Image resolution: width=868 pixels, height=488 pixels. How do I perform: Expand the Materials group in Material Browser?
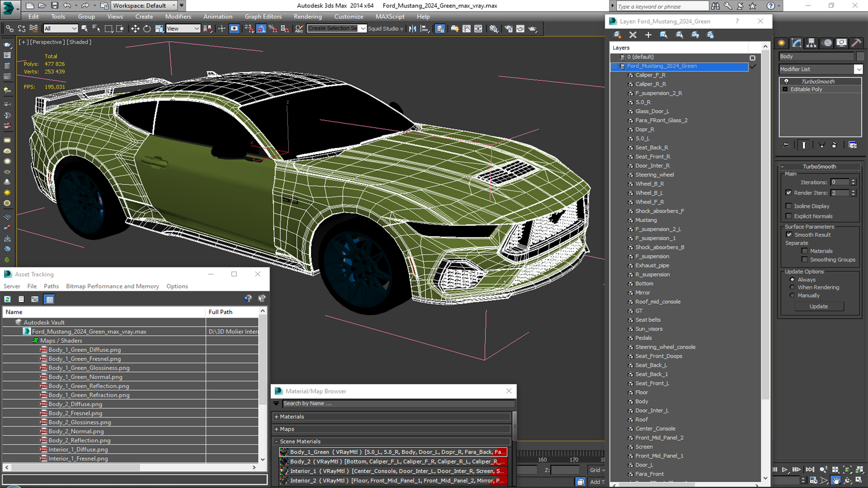coord(276,417)
